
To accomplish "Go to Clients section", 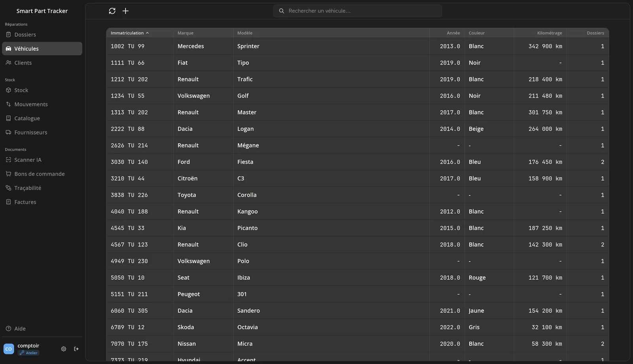I will pyautogui.click(x=42, y=63).
